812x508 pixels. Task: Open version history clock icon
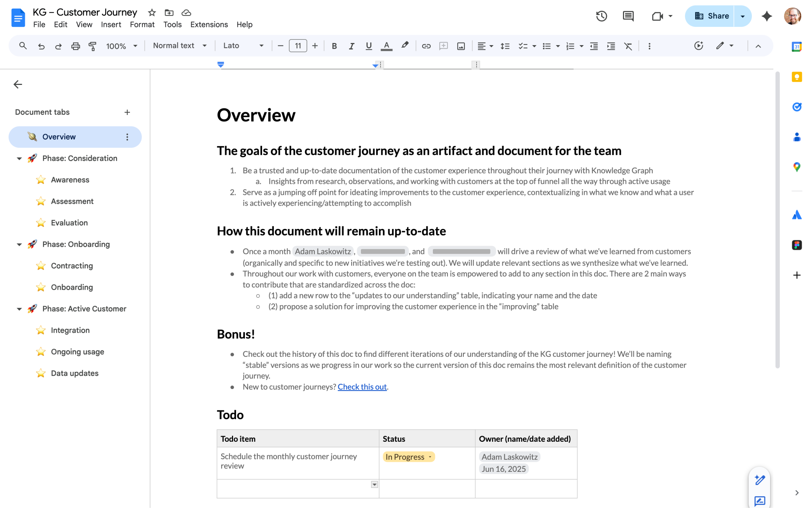point(601,16)
